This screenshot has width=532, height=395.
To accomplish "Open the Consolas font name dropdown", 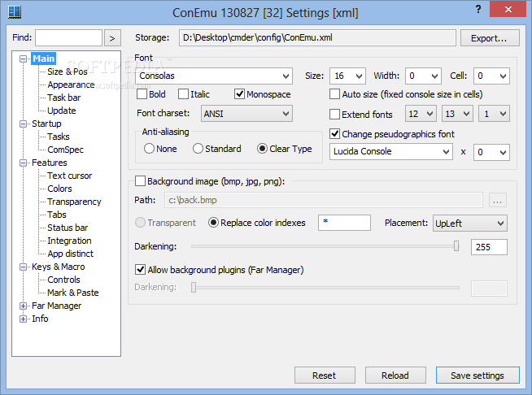I will coord(214,76).
